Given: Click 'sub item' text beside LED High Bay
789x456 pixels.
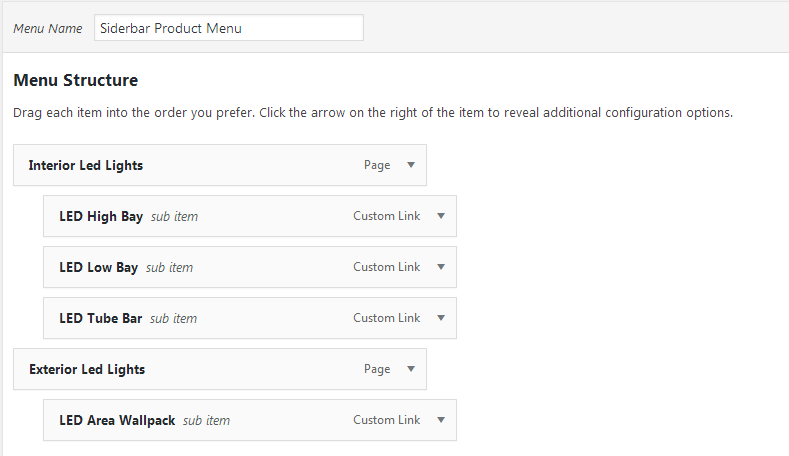Looking at the screenshot, I should coord(175,217).
